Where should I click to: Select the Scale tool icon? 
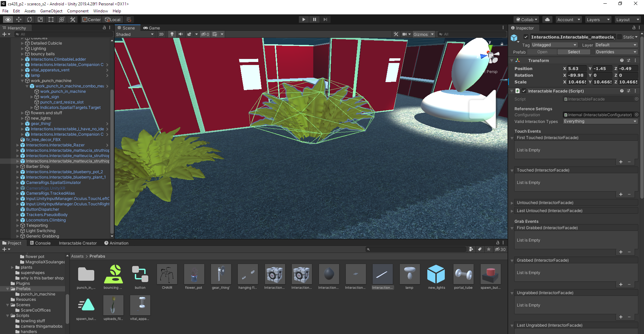[40, 19]
